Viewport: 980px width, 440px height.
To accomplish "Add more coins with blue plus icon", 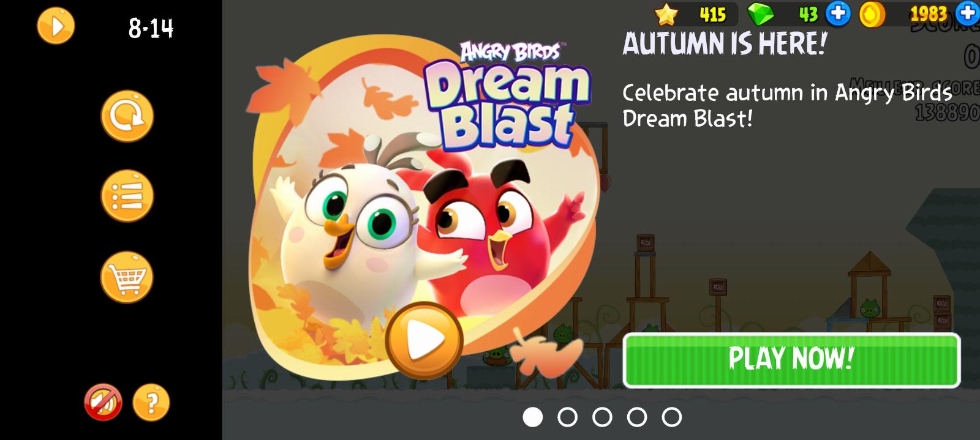I will (968, 13).
